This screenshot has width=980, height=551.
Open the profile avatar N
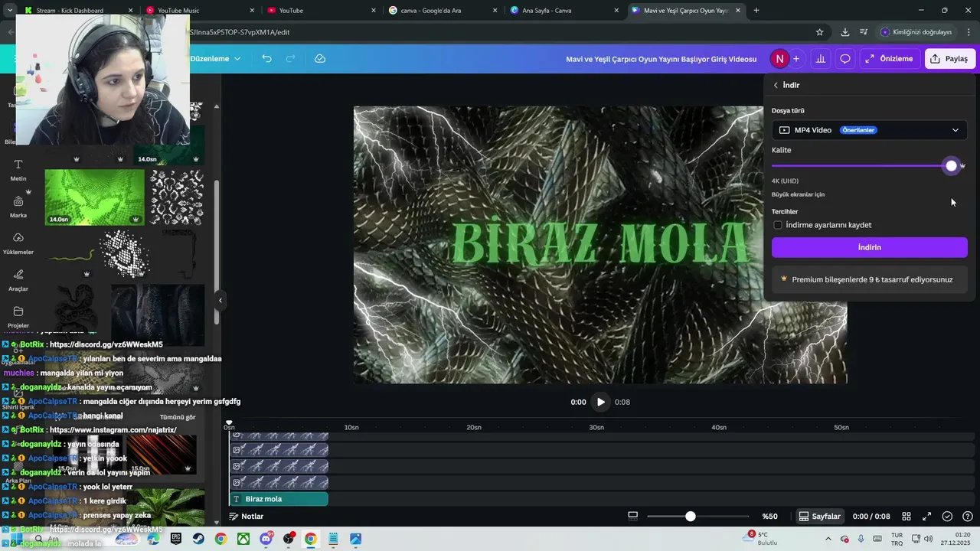point(779,59)
